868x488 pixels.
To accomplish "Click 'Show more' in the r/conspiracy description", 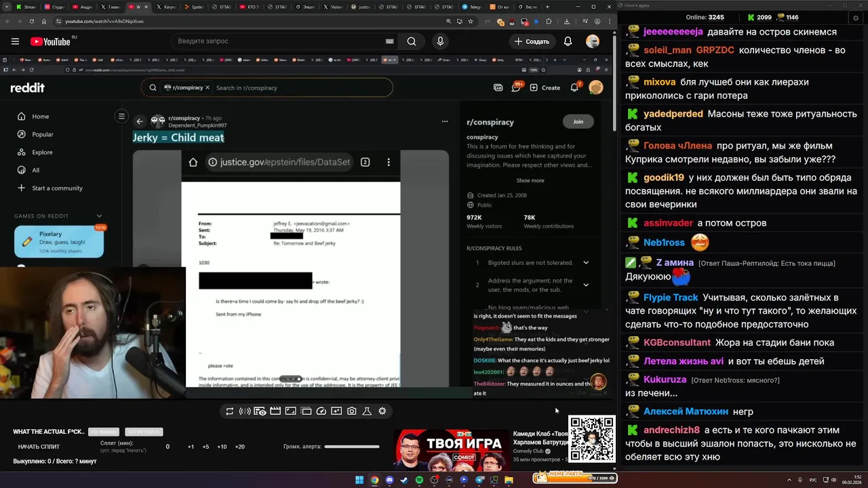I will [x=530, y=180].
